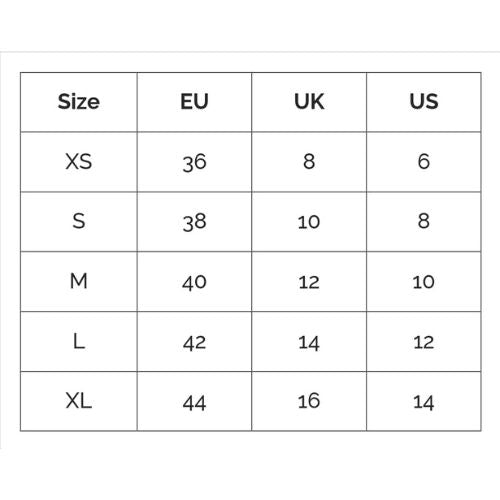
Task: Select the S size row label
Action: click(79, 221)
